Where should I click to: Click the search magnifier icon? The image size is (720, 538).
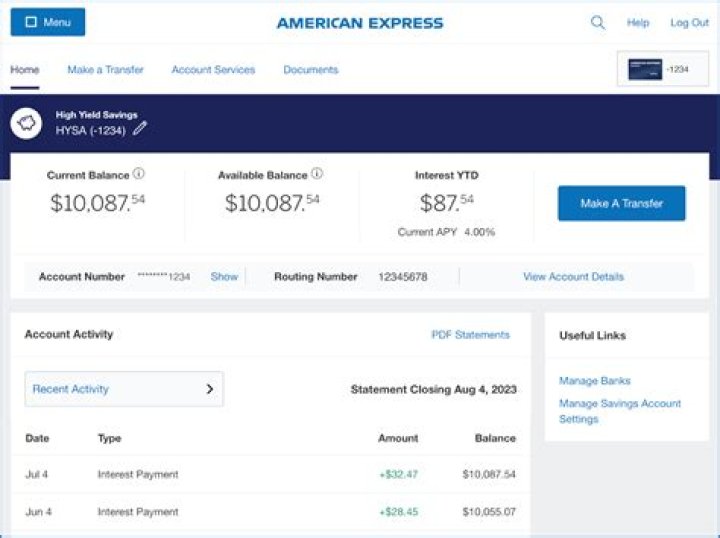point(598,23)
